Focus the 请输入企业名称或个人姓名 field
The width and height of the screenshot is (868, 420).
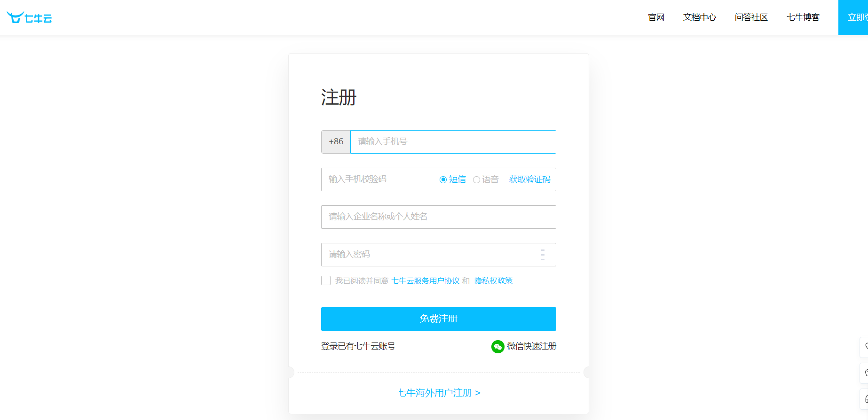tap(439, 217)
